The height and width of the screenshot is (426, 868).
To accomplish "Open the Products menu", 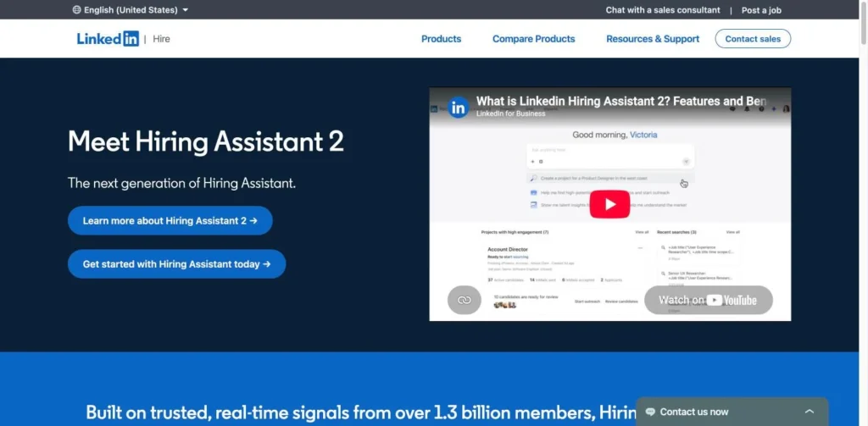I will pos(441,39).
